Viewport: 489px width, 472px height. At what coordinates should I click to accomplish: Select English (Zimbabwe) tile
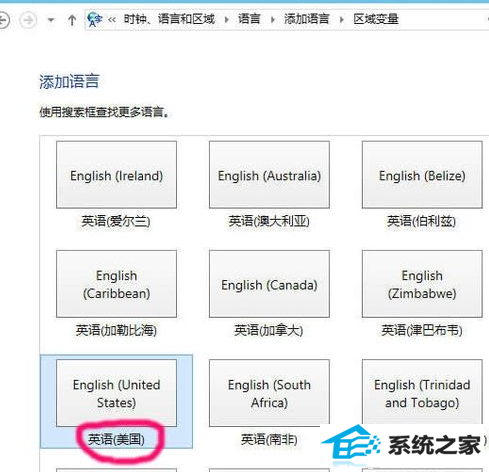pos(422,284)
